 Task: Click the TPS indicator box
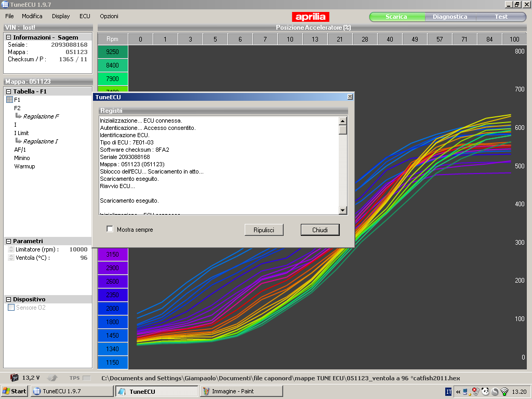point(87,378)
